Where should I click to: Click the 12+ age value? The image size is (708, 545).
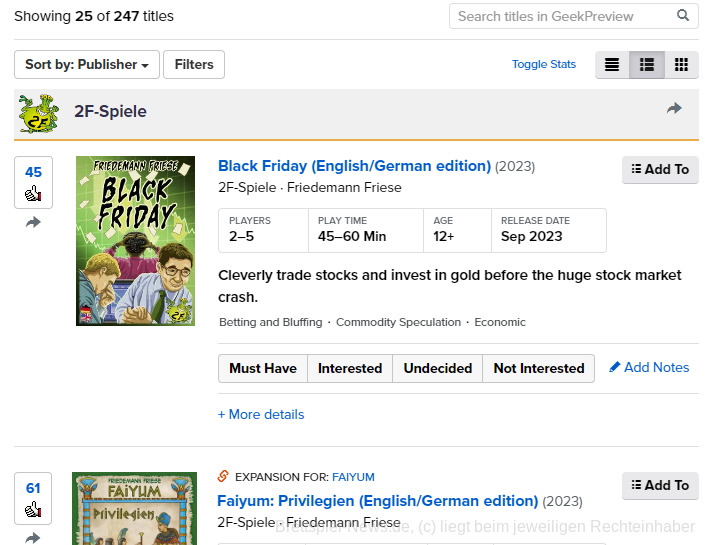coord(443,236)
